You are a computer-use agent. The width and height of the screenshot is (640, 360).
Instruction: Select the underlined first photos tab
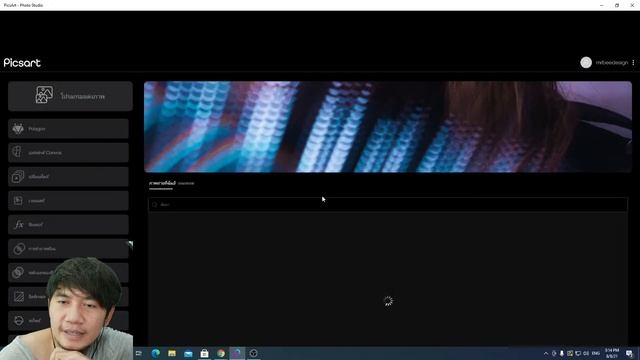pyautogui.click(x=162, y=183)
